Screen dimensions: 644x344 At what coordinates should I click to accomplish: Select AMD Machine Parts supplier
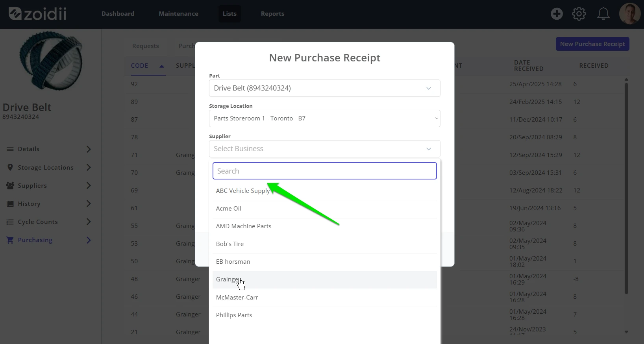[x=324, y=226]
